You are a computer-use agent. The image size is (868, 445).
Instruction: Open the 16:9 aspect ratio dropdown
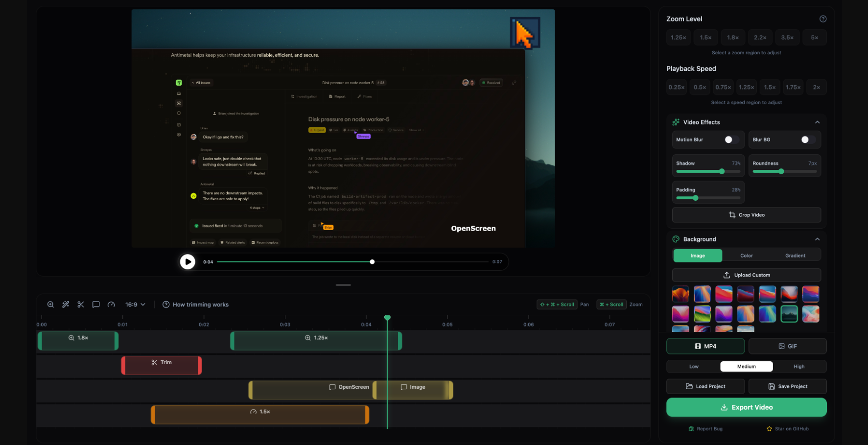coord(135,304)
